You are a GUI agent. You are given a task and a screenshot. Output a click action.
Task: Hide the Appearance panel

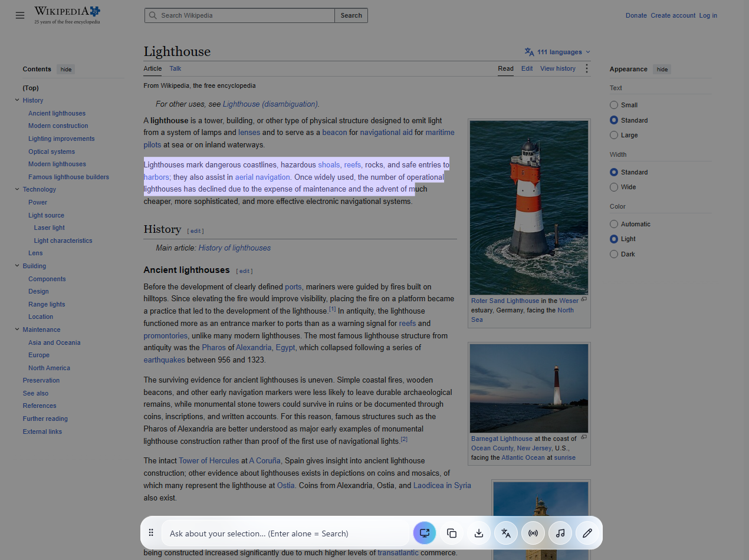coord(662,69)
